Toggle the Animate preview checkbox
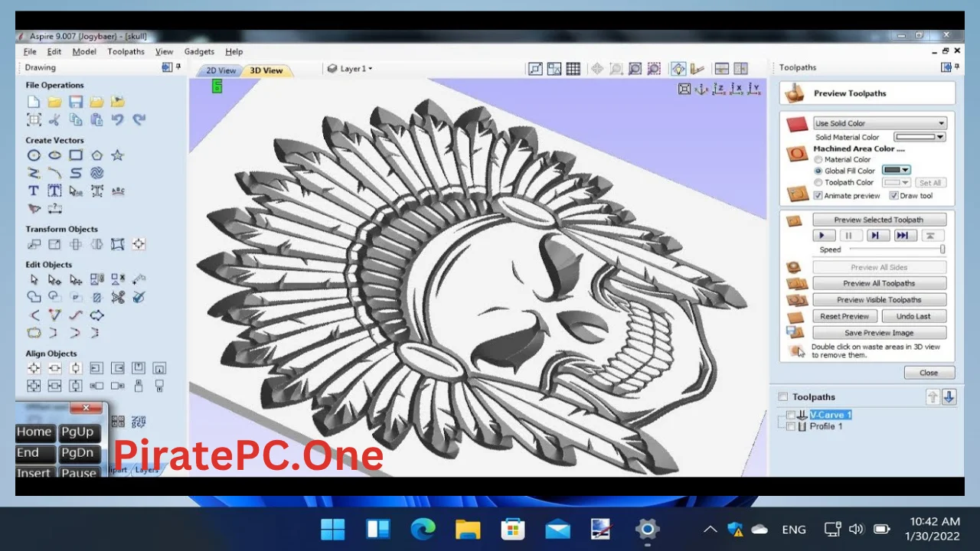This screenshot has width=980, height=551. pos(818,195)
